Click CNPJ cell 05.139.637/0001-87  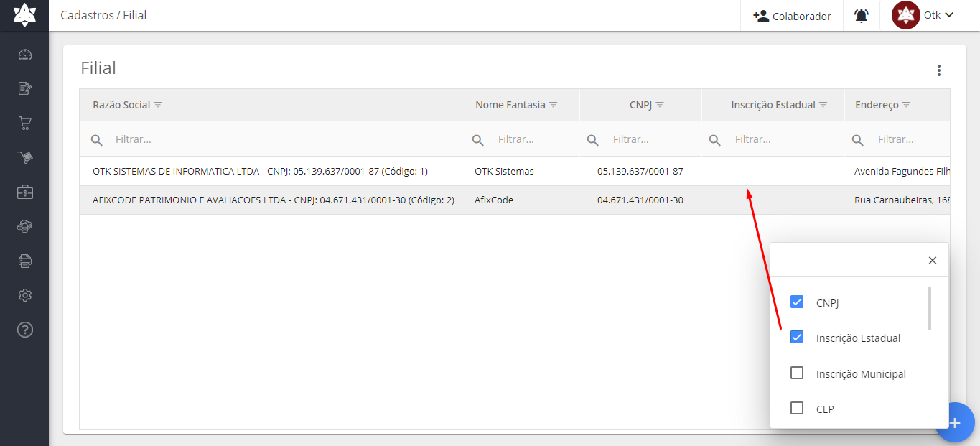(x=640, y=172)
